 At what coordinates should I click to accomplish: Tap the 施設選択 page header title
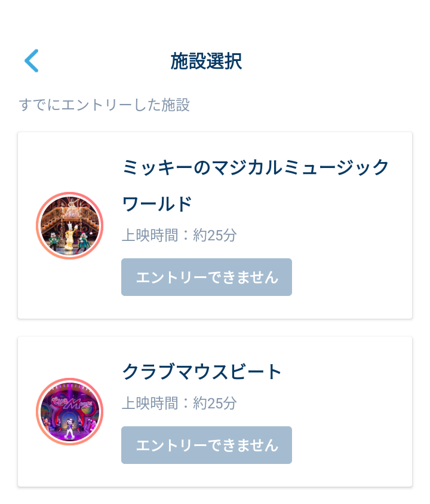click(206, 62)
